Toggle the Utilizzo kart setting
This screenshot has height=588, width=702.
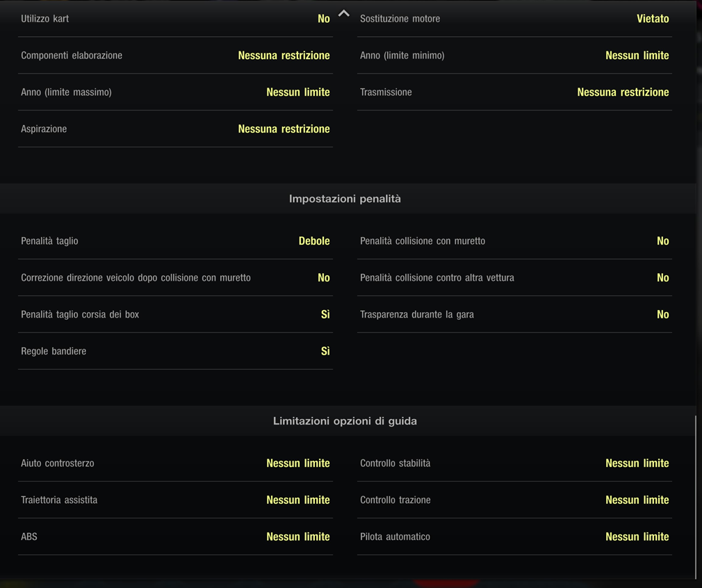coord(323,19)
